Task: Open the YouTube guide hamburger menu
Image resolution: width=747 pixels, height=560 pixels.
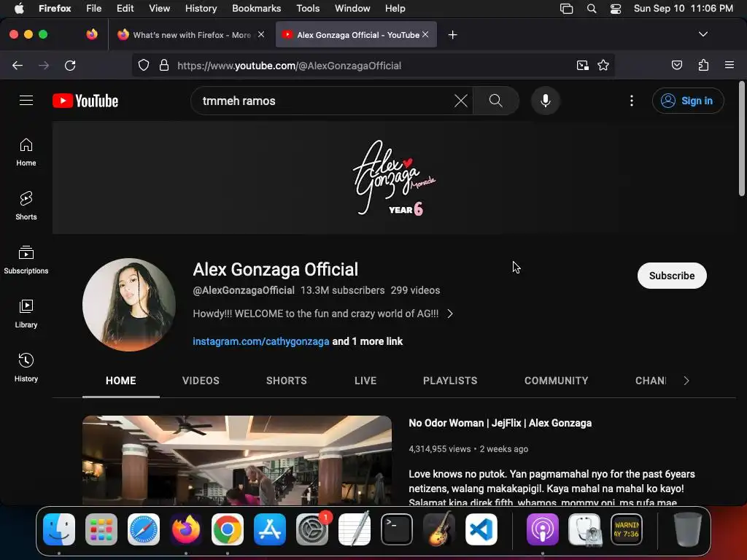Action: [26, 101]
